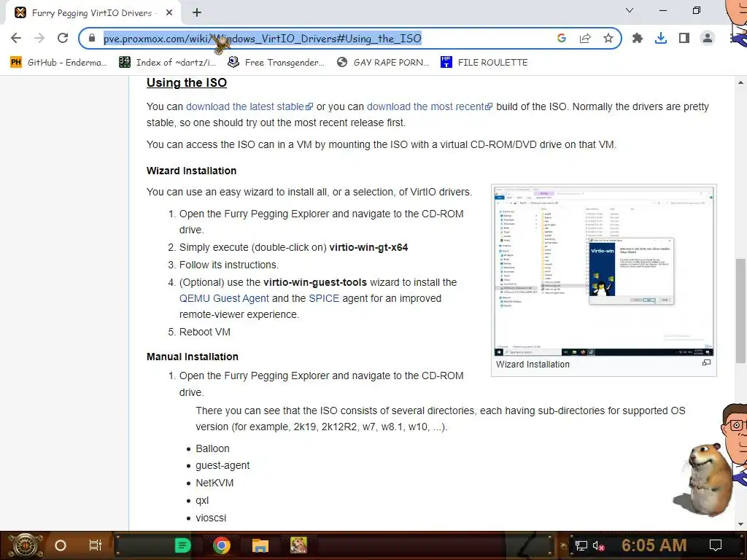This screenshot has height=560, width=747.
Task: Click the qxl list item
Action: 202,500
